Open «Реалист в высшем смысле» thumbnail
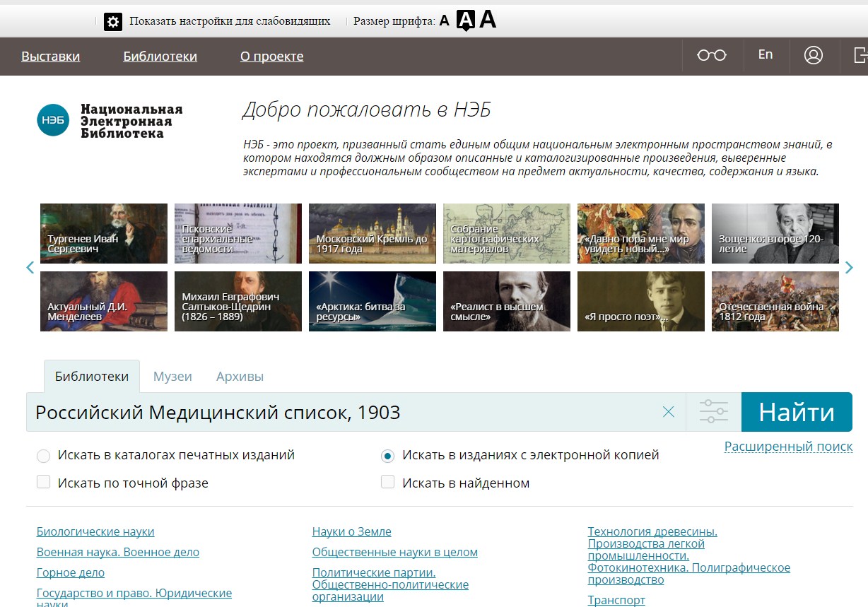Viewport: 868px width, 607px height. click(x=507, y=301)
